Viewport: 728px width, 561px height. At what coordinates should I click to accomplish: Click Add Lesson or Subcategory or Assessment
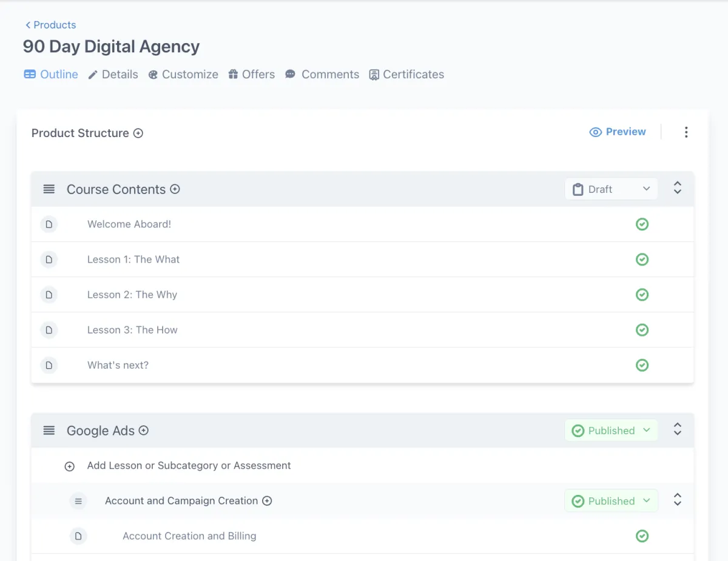tap(189, 466)
